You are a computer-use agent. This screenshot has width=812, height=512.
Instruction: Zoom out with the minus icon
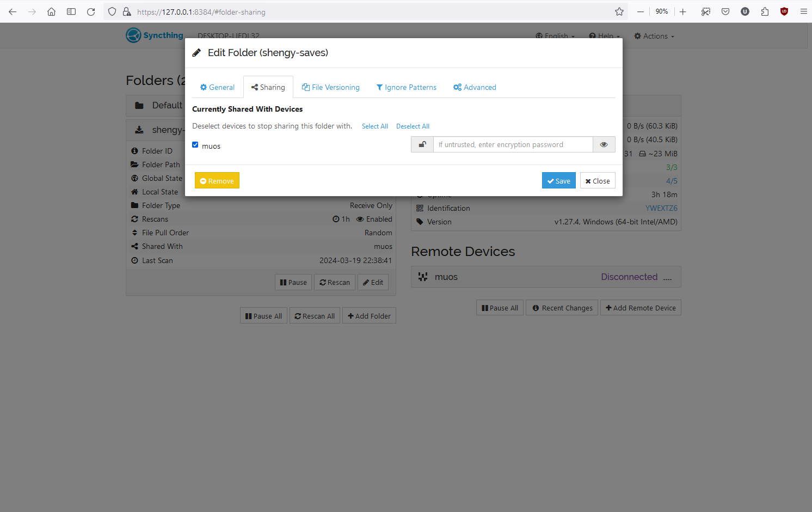[641, 11]
